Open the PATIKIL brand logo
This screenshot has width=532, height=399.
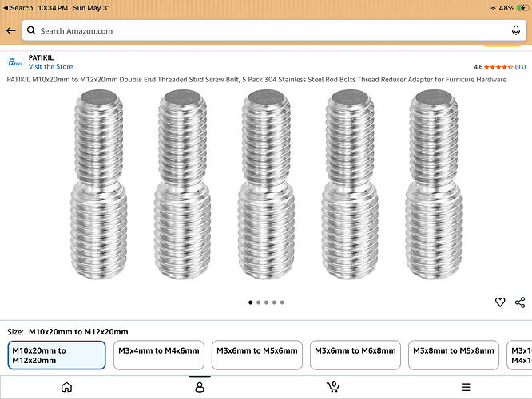click(x=16, y=62)
